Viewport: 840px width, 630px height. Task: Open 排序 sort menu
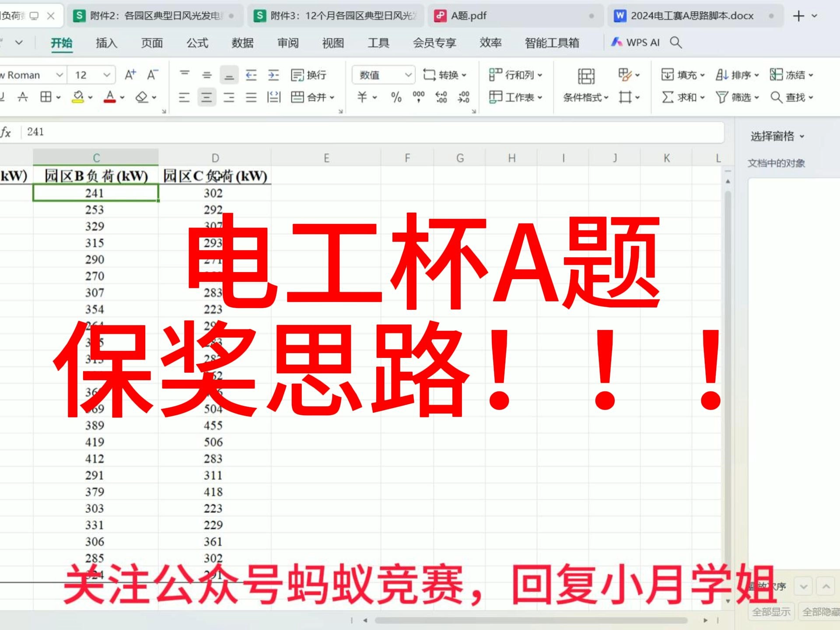(x=737, y=75)
